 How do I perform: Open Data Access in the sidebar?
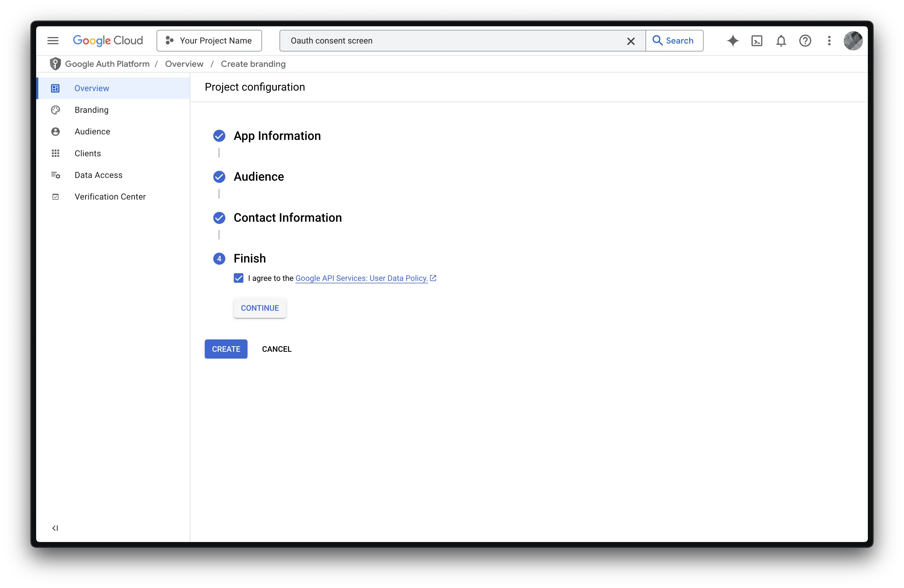(113, 175)
